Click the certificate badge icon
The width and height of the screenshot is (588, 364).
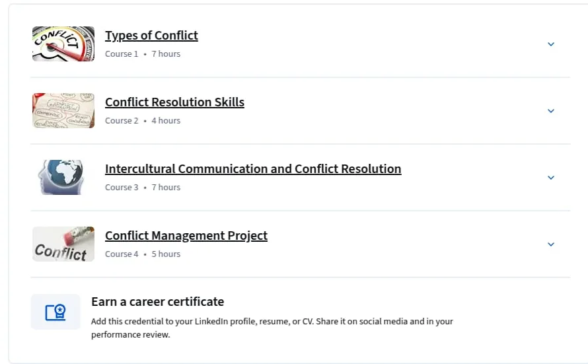(x=55, y=312)
